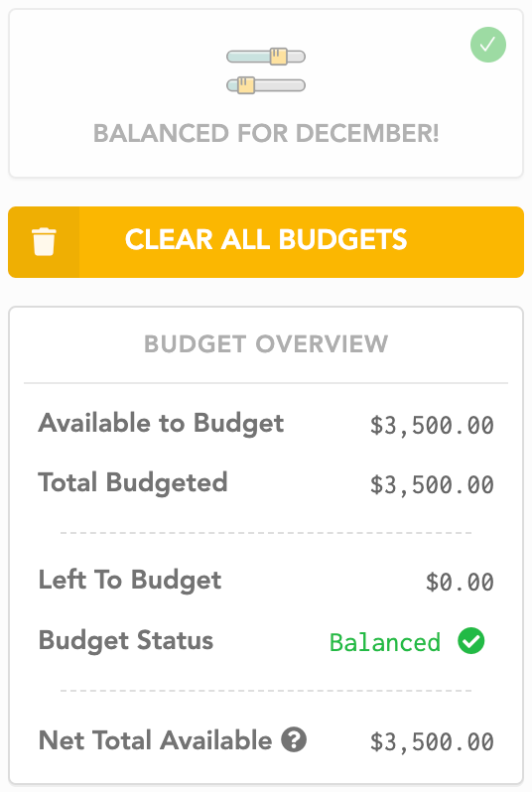Click the Balanced for December banner text

point(266,133)
